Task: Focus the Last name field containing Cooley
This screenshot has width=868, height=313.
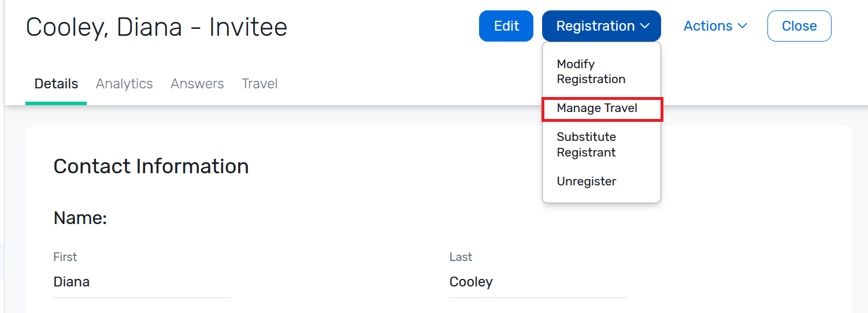Action: (537, 282)
